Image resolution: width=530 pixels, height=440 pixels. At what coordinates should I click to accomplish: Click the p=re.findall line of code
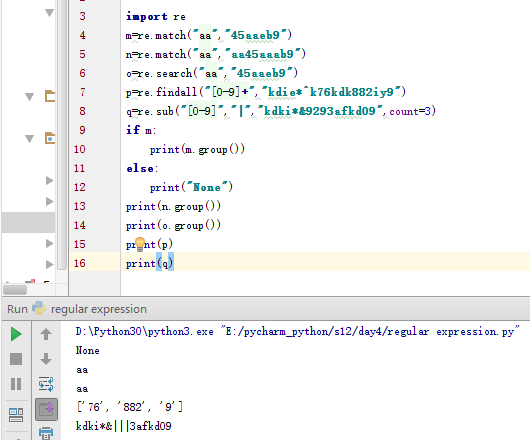pos(266,92)
